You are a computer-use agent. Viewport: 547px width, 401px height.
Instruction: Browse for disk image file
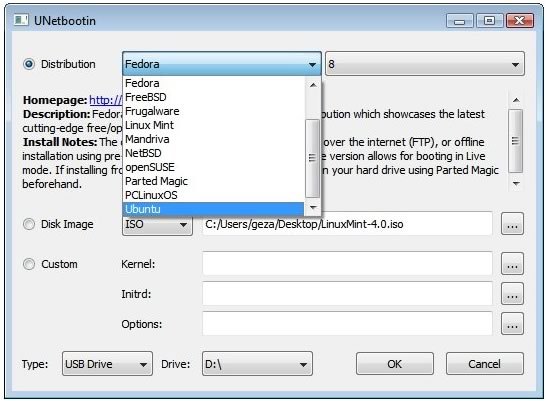(512, 224)
